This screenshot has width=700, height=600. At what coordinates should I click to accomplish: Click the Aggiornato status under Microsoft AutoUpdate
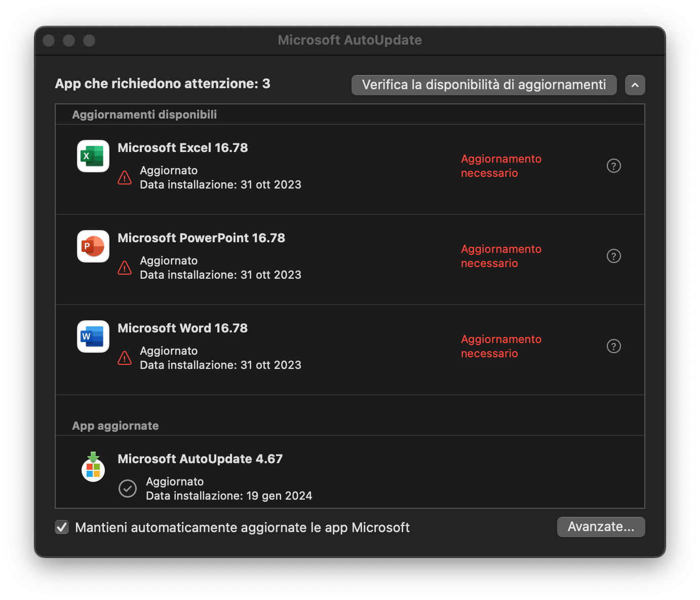(x=175, y=481)
